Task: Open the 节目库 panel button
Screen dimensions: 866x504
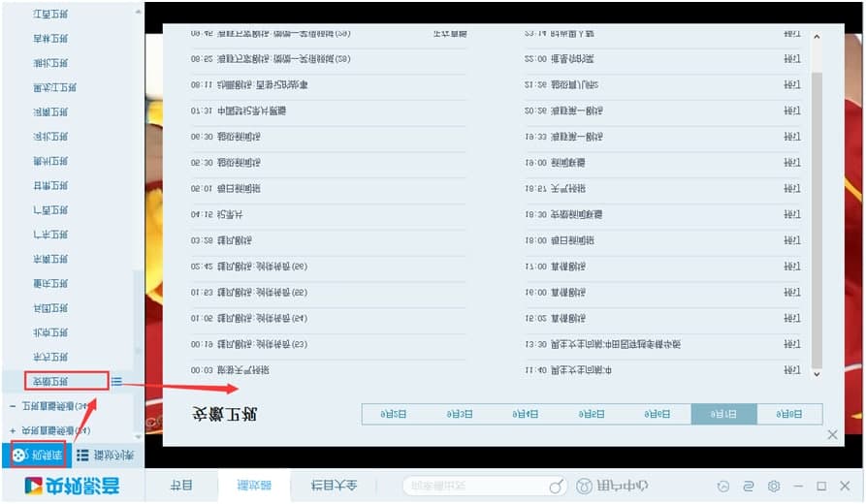Action: (x=33, y=455)
